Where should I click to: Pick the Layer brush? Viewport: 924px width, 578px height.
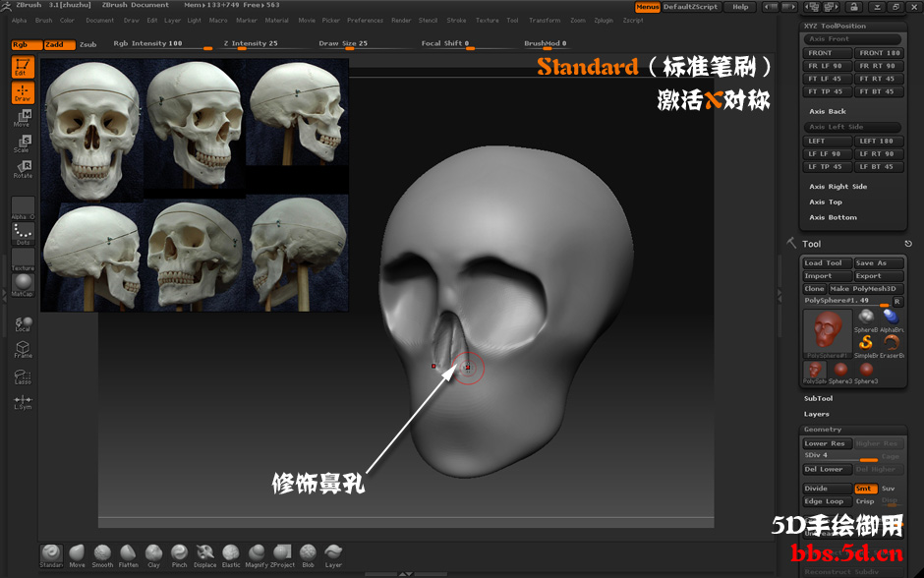(333, 555)
